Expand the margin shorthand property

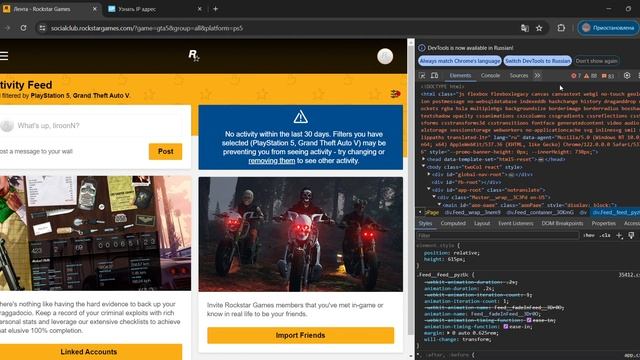click(449, 333)
